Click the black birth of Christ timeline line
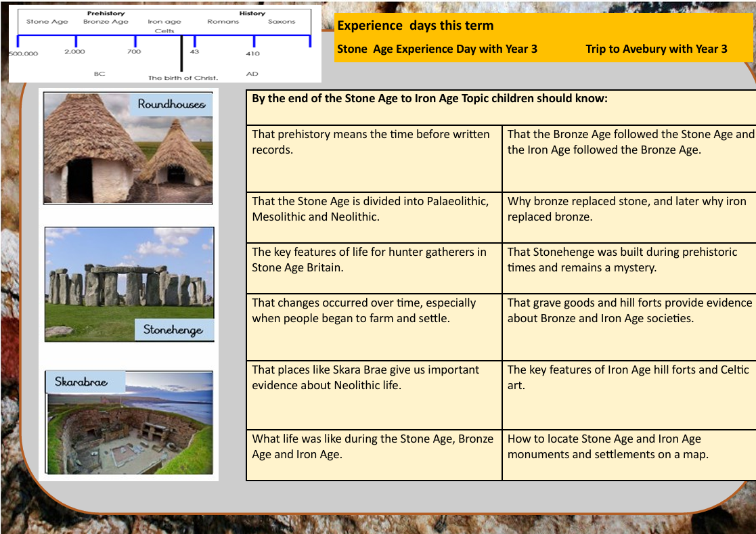Screen dimensions: 756x534 point(181,54)
